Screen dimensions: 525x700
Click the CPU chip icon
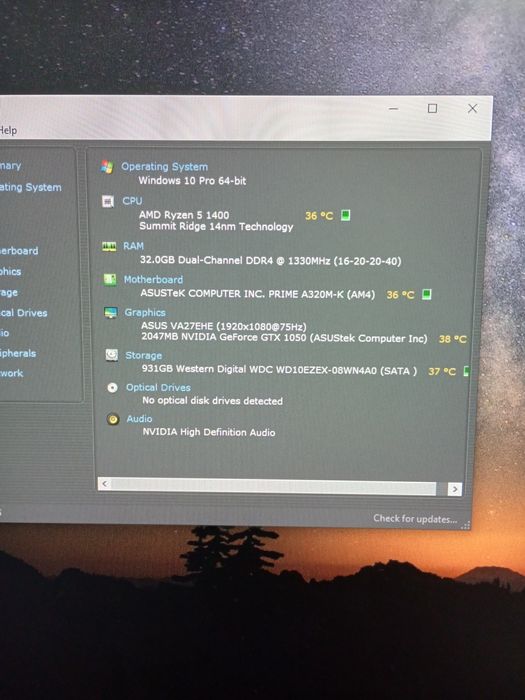click(108, 201)
